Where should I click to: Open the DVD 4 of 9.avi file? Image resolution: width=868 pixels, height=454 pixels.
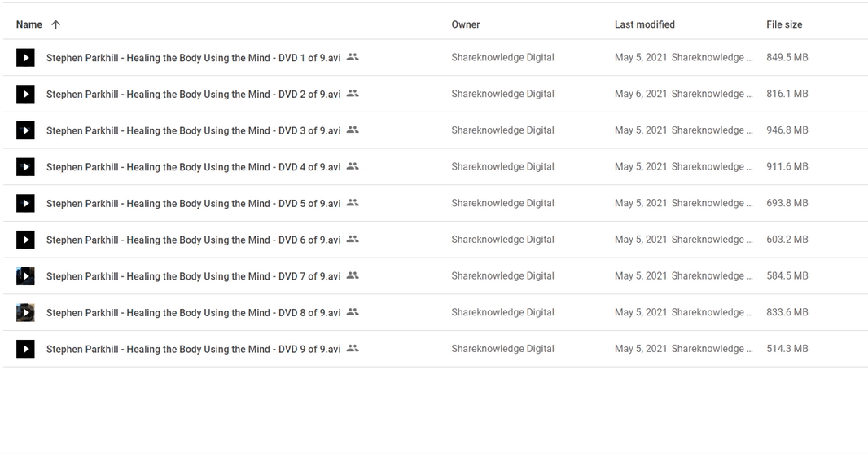click(x=193, y=167)
